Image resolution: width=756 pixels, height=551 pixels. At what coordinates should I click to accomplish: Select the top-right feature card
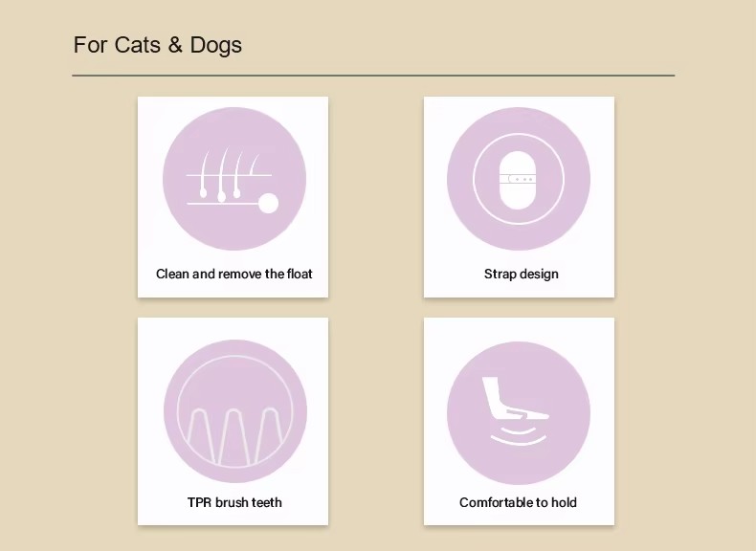tap(520, 197)
